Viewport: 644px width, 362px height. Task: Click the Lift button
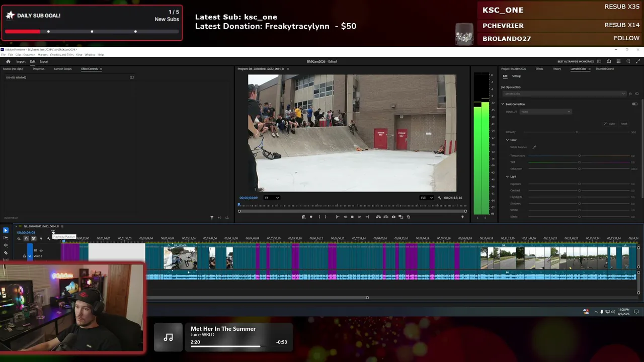point(378,217)
